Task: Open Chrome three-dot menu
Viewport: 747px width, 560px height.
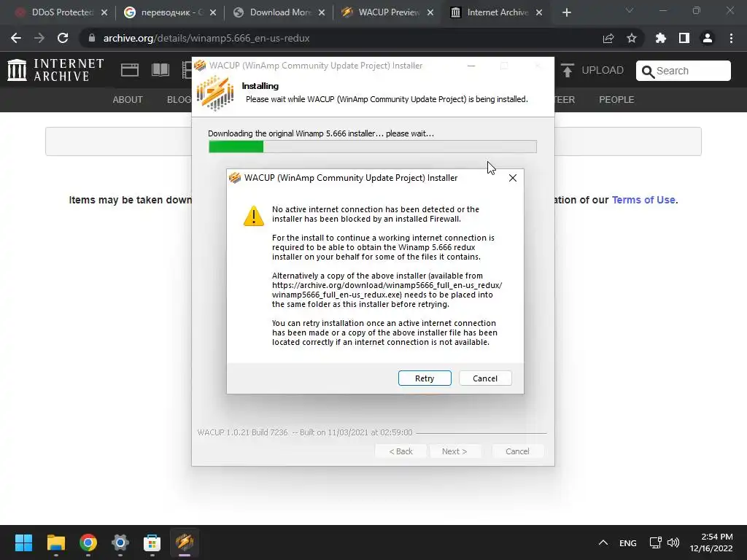Action: (731, 38)
